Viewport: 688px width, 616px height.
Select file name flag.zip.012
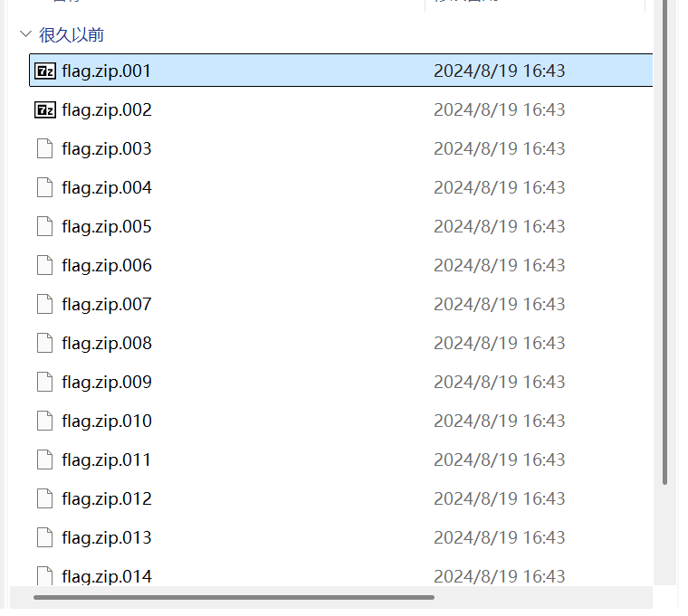[x=107, y=499]
